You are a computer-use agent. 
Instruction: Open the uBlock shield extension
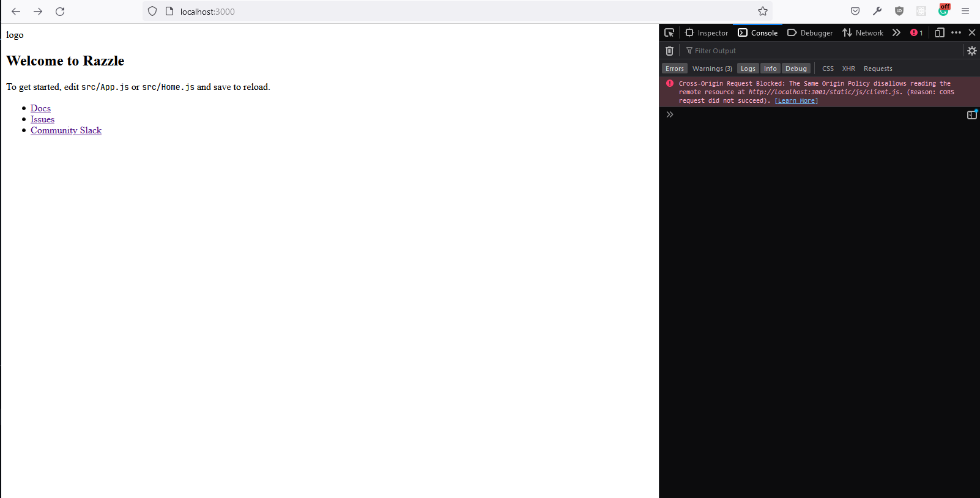[899, 11]
